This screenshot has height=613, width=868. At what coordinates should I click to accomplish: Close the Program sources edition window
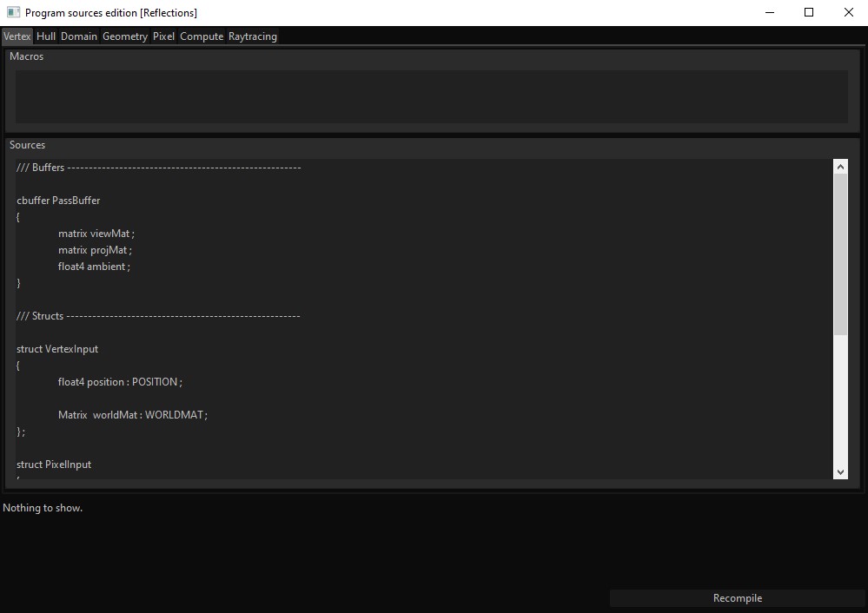pyautogui.click(x=848, y=12)
